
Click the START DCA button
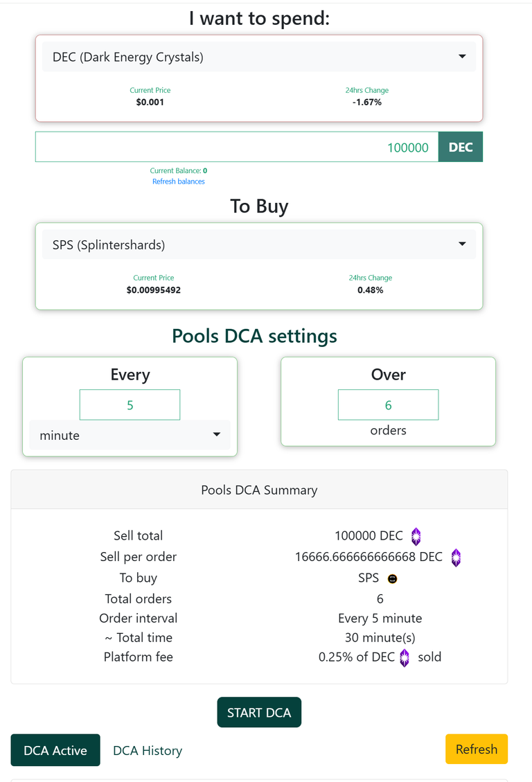259,712
